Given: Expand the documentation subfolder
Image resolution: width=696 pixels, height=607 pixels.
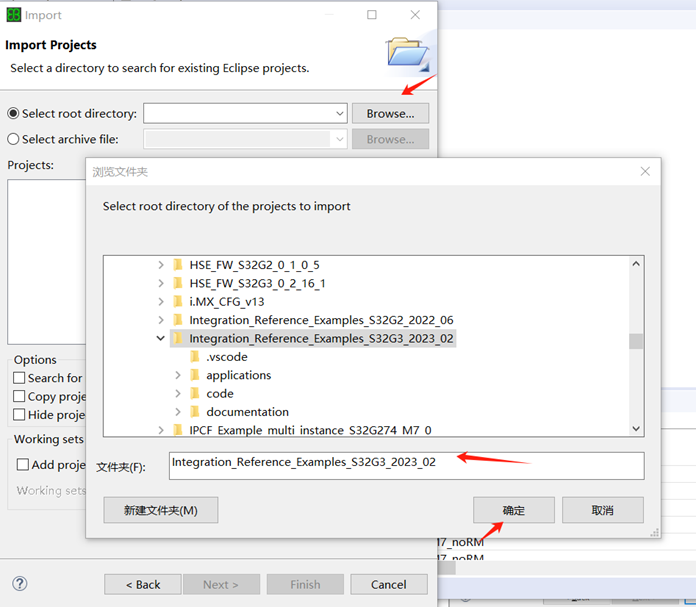Looking at the screenshot, I should point(178,412).
